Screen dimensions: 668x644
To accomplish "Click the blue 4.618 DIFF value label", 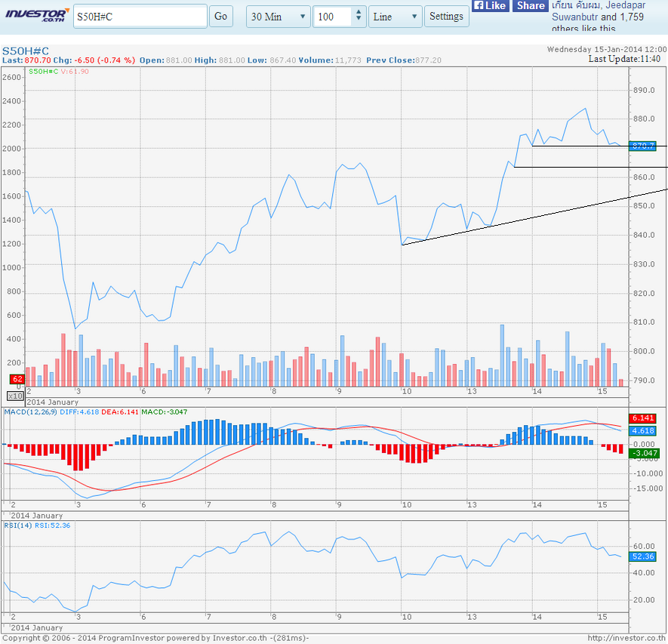I will tap(643, 430).
